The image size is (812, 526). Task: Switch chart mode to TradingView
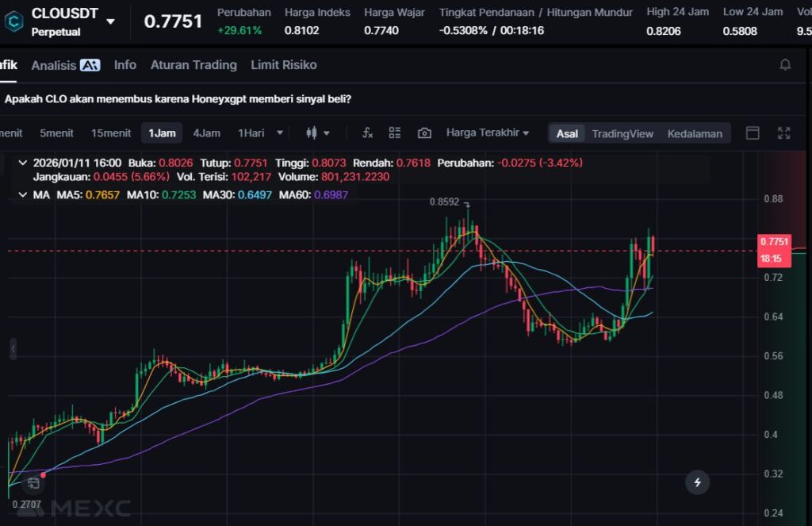[x=622, y=133]
